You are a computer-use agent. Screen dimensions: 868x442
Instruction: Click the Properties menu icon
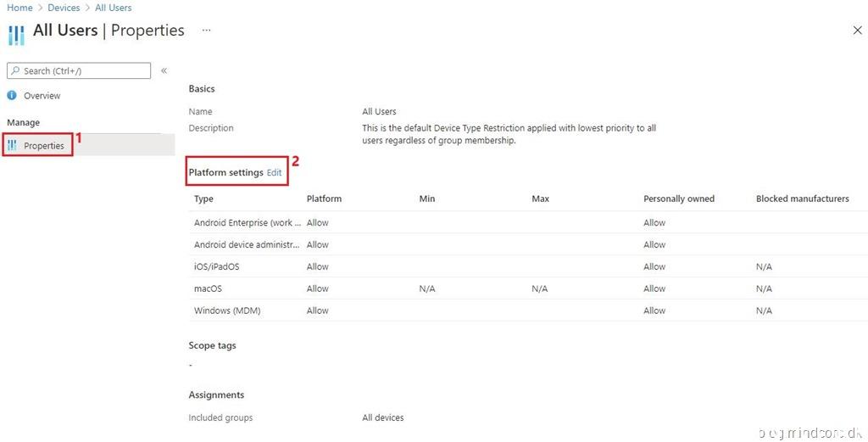point(12,146)
